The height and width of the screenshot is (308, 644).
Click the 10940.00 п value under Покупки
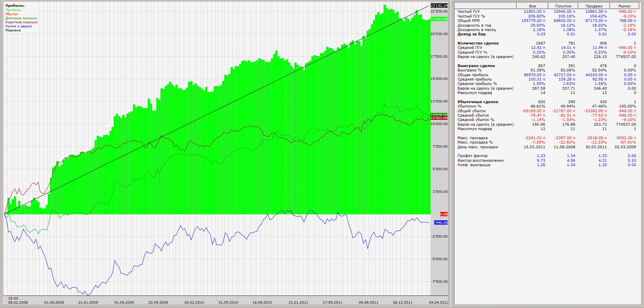coord(565,12)
